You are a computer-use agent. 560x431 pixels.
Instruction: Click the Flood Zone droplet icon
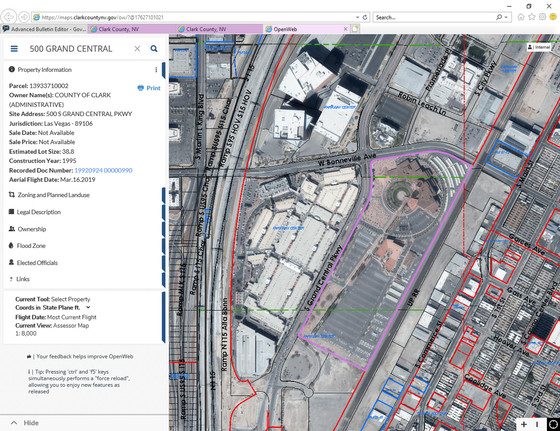(11, 246)
